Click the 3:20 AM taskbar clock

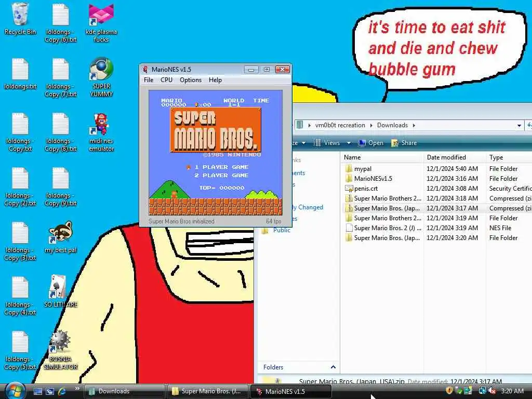[512, 391]
